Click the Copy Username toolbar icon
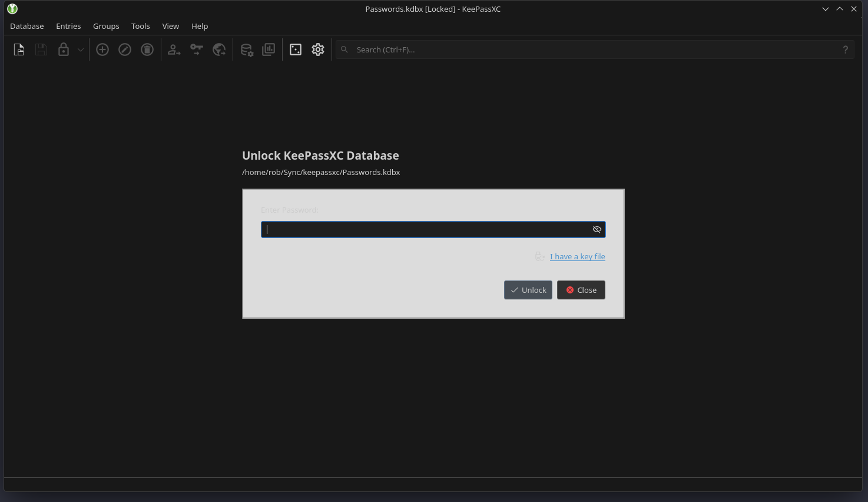Viewport: 868px width, 502px height. point(174,50)
